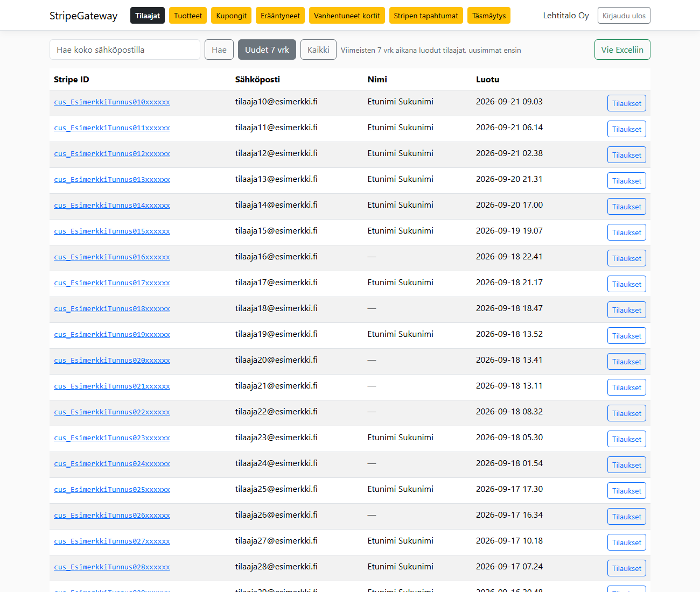The height and width of the screenshot is (592, 700).
Task: Open customer cus_EsimerkkiTunnus013xxxxxx link
Action: tap(112, 179)
